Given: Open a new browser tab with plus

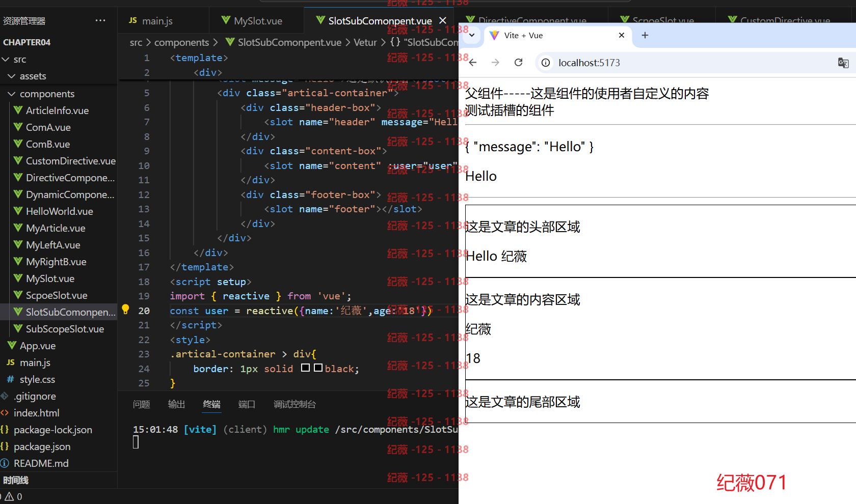Looking at the screenshot, I should tap(645, 35).
